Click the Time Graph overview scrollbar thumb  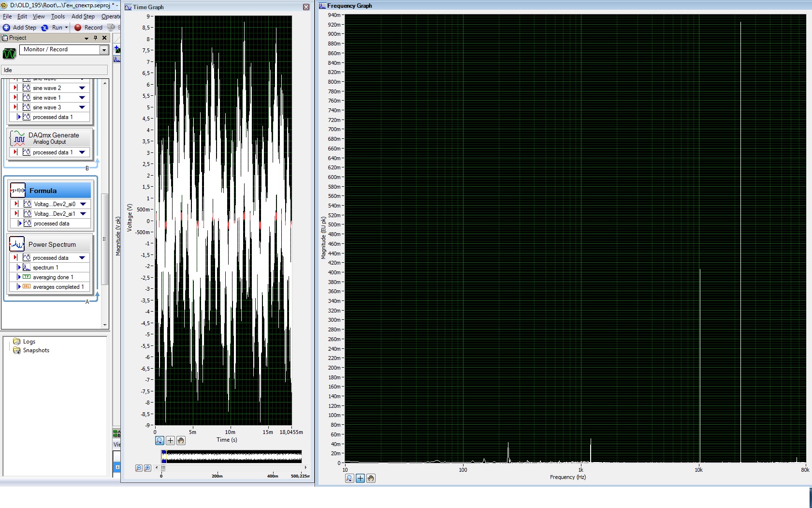[163, 467]
